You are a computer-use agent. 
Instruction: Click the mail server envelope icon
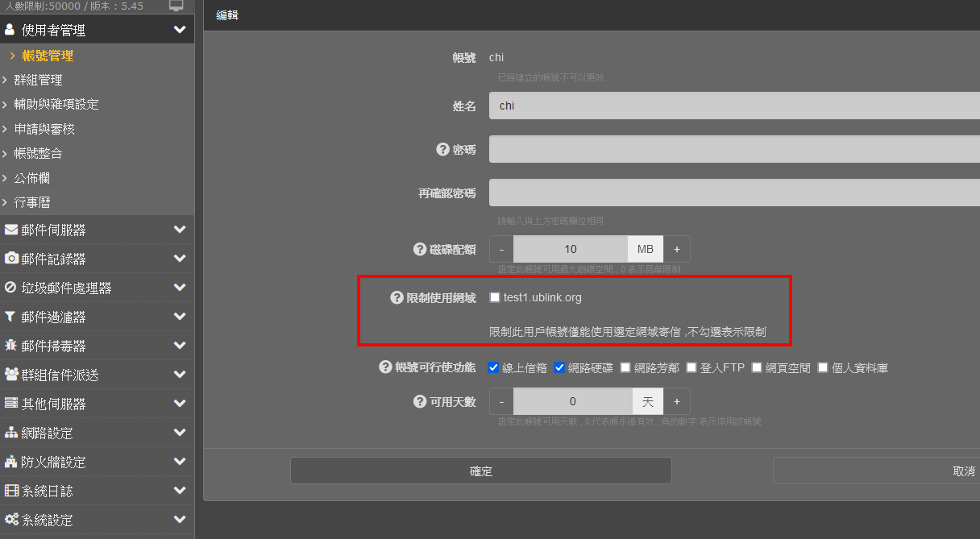pyautogui.click(x=11, y=230)
